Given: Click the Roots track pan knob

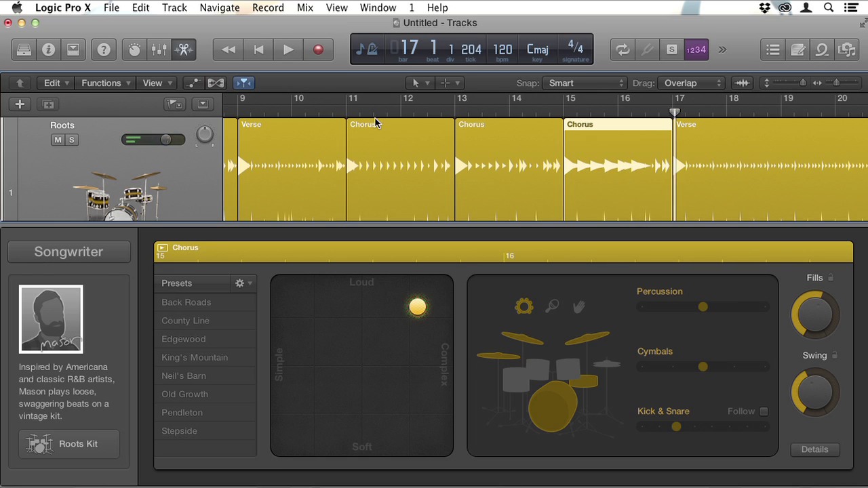Looking at the screenshot, I should click(x=204, y=134).
